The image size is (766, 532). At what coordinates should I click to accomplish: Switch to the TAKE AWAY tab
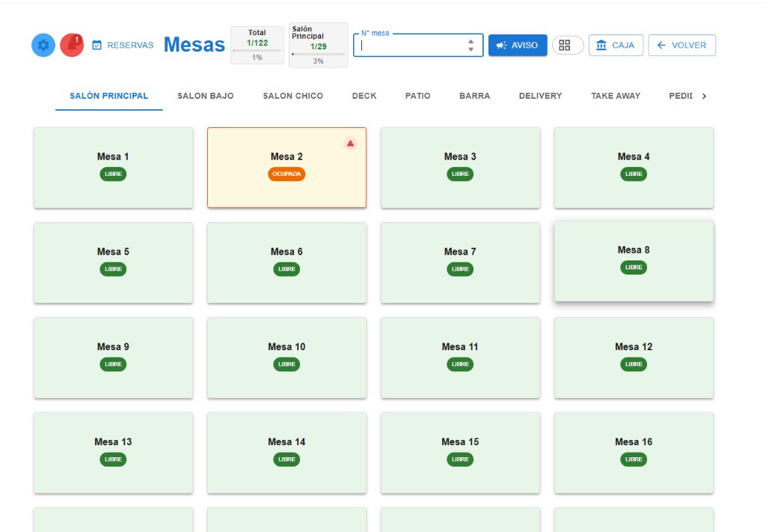(616, 96)
